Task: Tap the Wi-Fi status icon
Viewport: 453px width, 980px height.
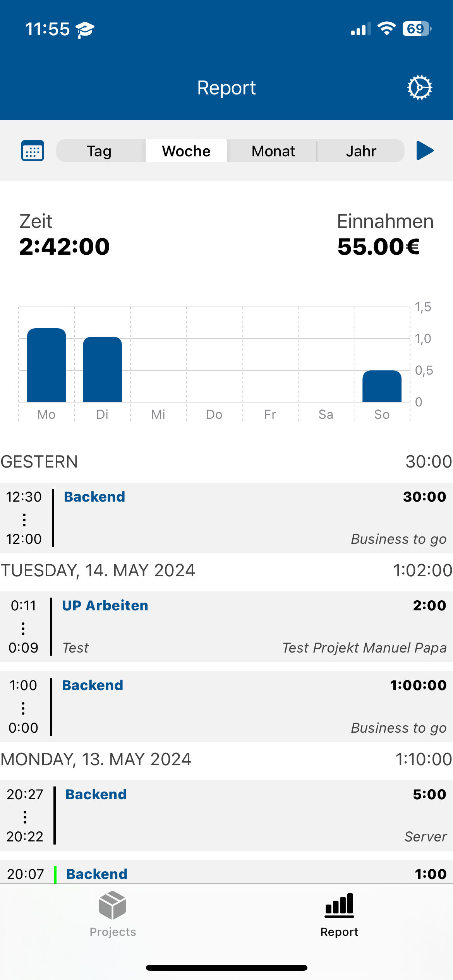Action: [386, 29]
